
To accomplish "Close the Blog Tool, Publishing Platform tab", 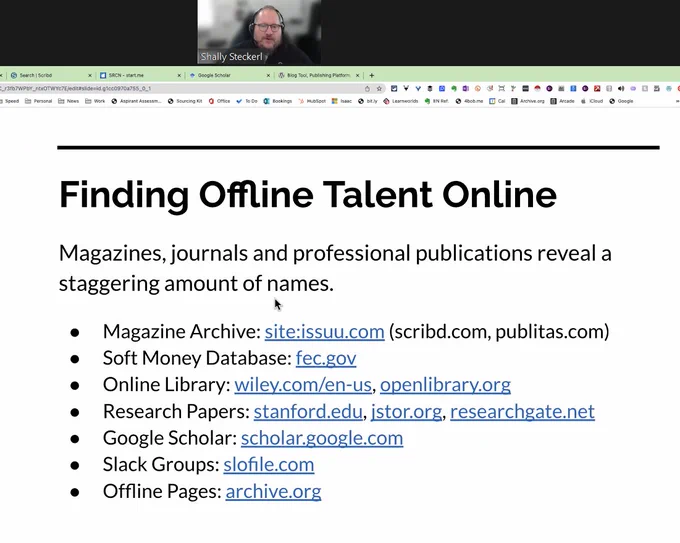I will 357,75.
